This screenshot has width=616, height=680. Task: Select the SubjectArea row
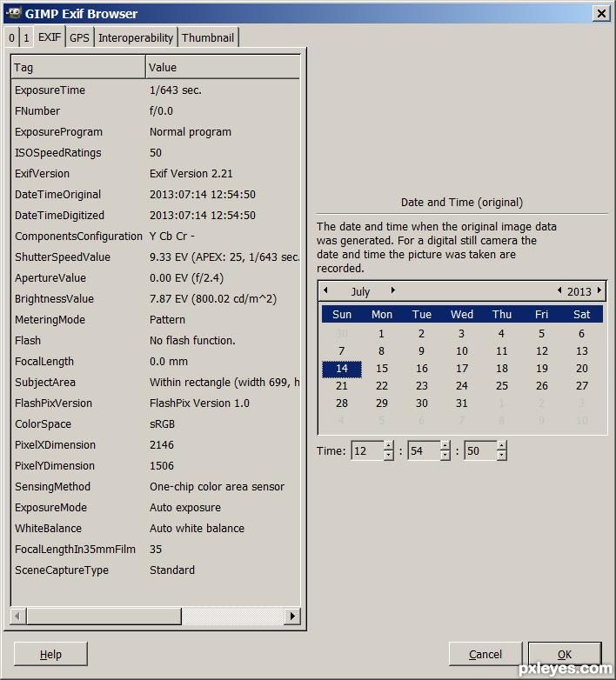156,382
